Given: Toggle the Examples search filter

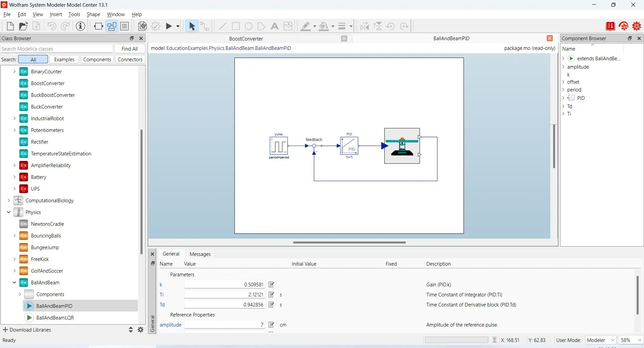Looking at the screenshot, I should coord(64,59).
